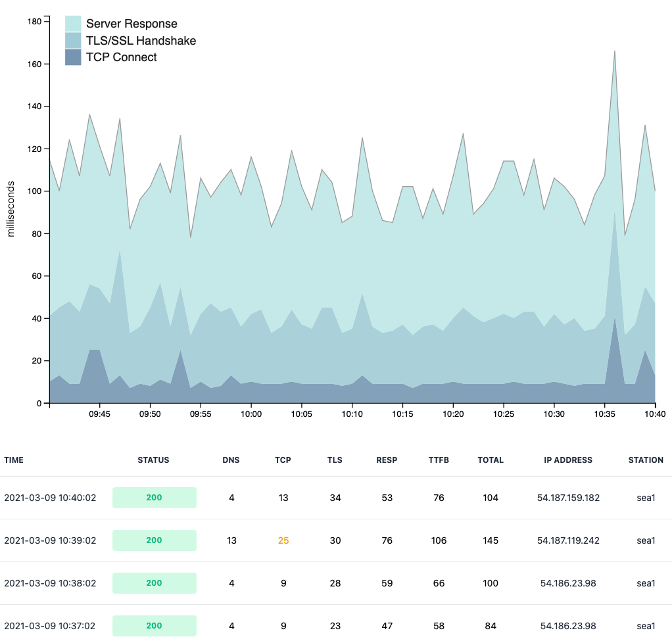Screen dimensions: 672x643
Task: Click the 200 status badge for 10:37:02
Action: 155,626
